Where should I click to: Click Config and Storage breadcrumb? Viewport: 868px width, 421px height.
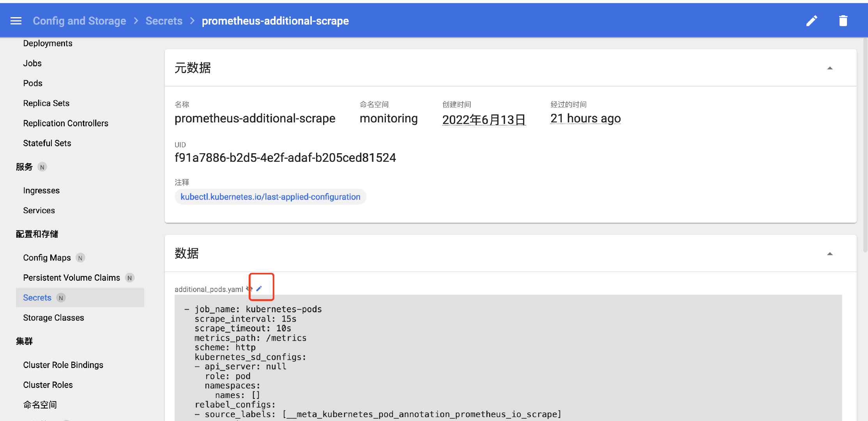(x=79, y=21)
